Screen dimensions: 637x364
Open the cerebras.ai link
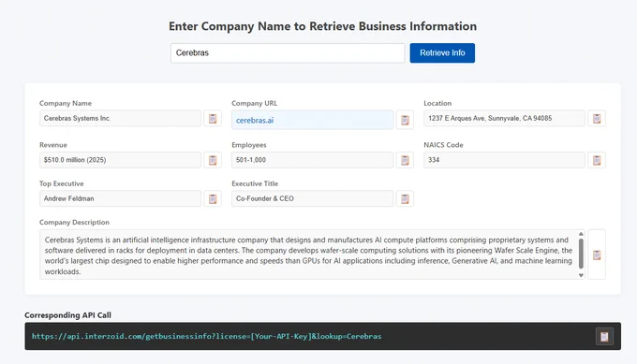click(255, 121)
